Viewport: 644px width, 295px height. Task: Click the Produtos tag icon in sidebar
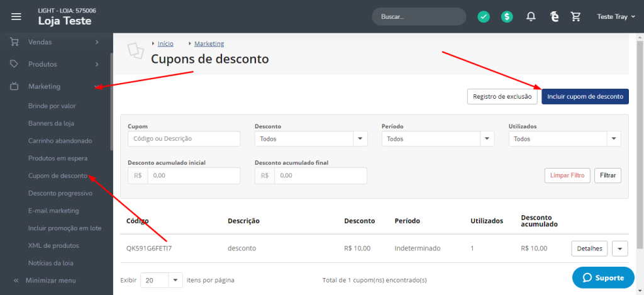point(14,64)
